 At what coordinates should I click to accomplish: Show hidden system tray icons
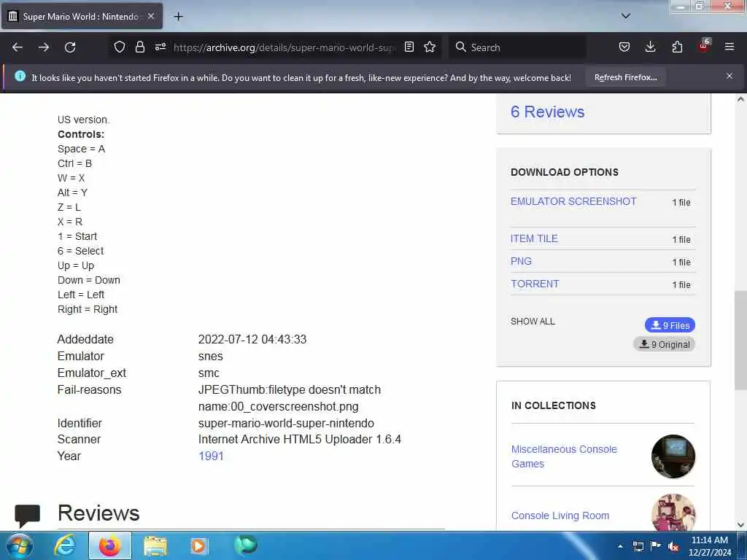620,545
